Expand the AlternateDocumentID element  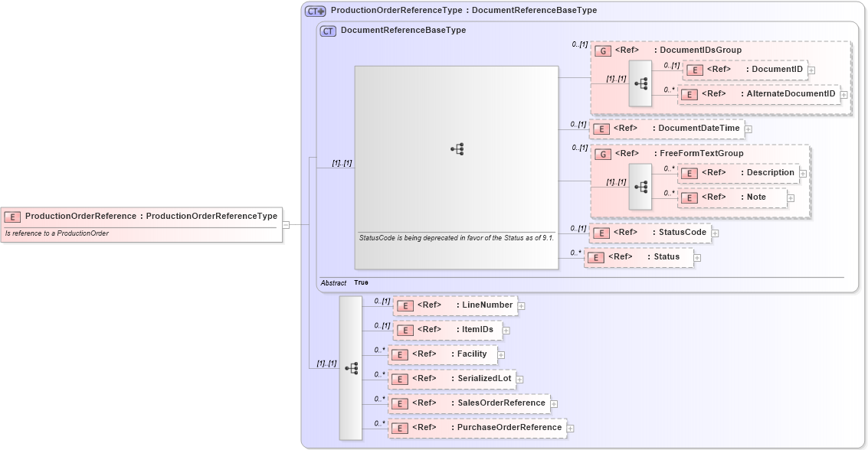pos(843,93)
